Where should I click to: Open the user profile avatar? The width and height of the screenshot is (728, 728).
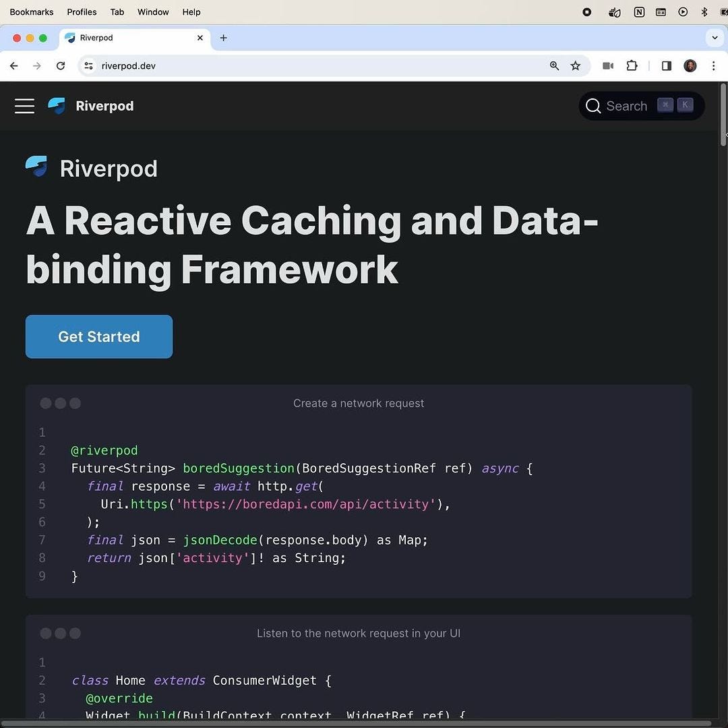690,65
